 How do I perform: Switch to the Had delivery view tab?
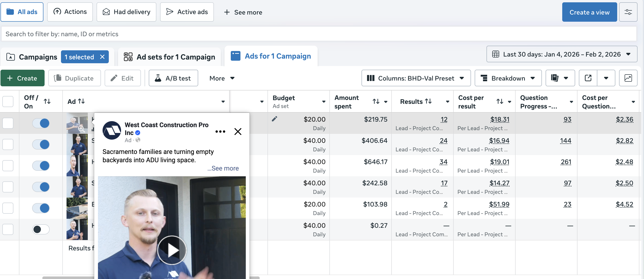coord(127,12)
